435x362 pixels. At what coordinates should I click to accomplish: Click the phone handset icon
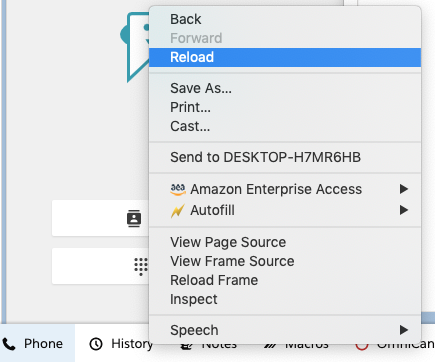point(9,344)
